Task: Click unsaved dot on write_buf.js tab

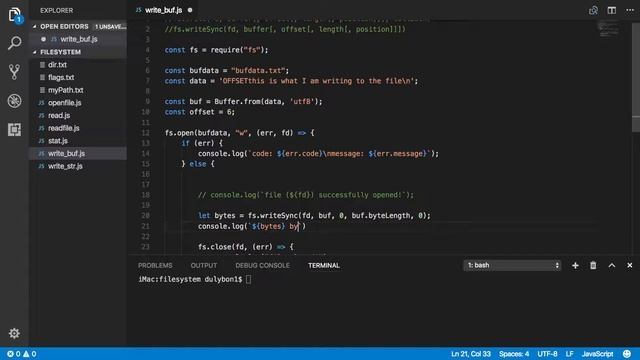Action: [190, 10]
